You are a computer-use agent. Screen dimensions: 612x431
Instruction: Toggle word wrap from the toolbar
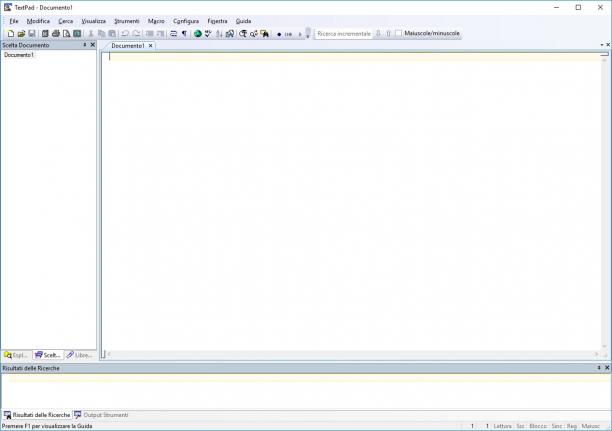pos(174,34)
